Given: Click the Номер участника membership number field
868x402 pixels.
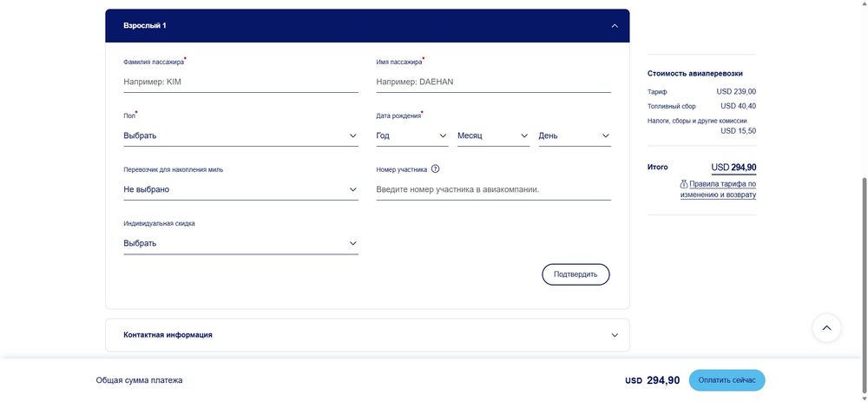Looking at the screenshot, I should click(x=493, y=189).
